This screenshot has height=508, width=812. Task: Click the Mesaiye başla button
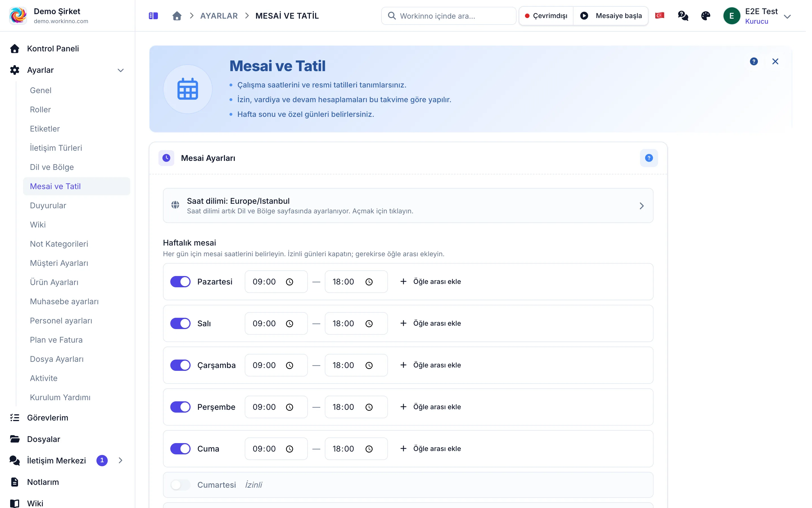[x=611, y=16]
